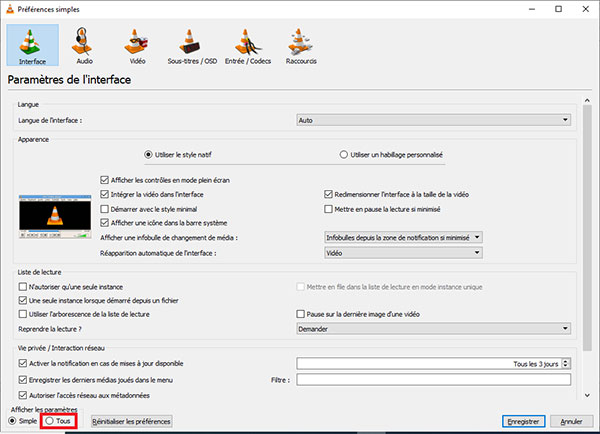The width and height of the screenshot is (600, 434).
Task: Click the scrollbar up arrow
Action: [x=587, y=100]
